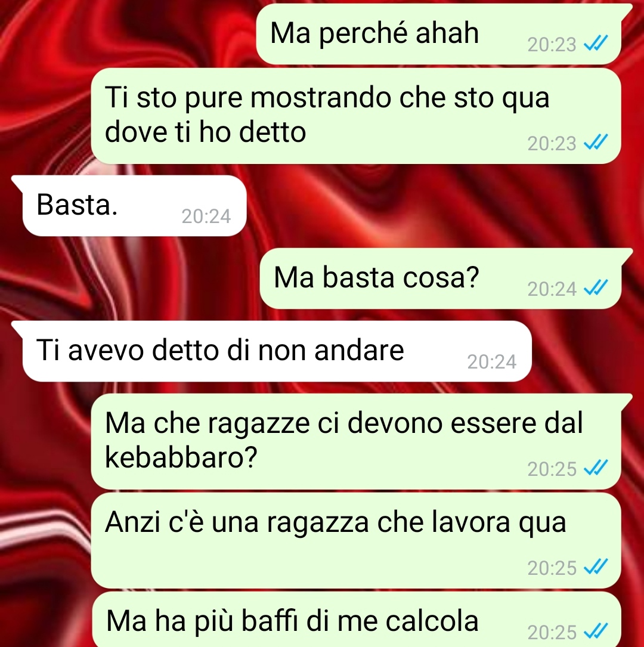Tap double-check icon on the "kebabbaro?" message
Viewport: 644px width, 647px height.
tap(595, 468)
